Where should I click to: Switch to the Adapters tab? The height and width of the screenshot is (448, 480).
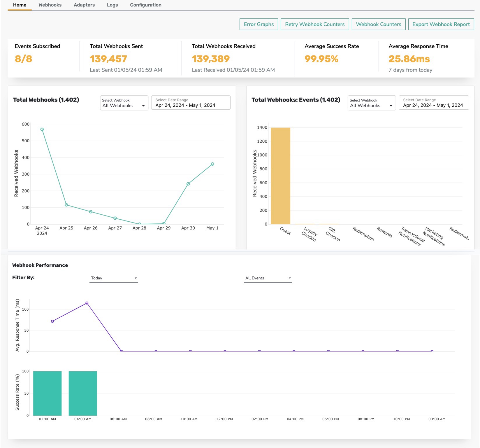pos(84,5)
